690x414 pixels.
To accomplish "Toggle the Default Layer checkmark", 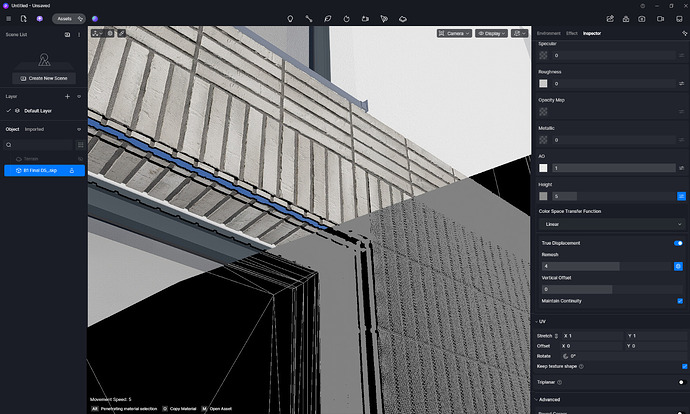I will pyautogui.click(x=8, y=110).
